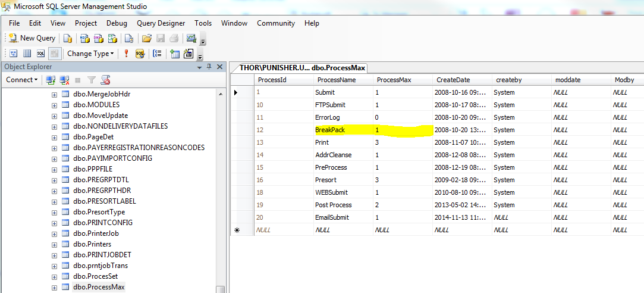Screen dimensions: 644x293
Task: Toggle Auto Hide pin on Object Explorer
Action: pos(209,67)
